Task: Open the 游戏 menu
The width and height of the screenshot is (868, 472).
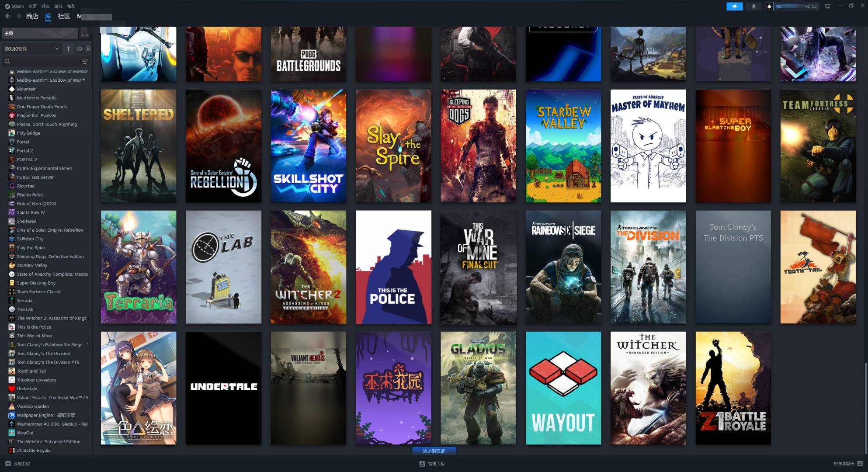Action: pos(58,6)
